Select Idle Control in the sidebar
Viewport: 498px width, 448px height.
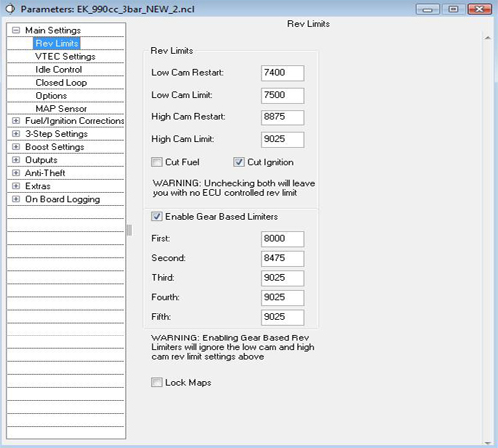tap(59, 69)
